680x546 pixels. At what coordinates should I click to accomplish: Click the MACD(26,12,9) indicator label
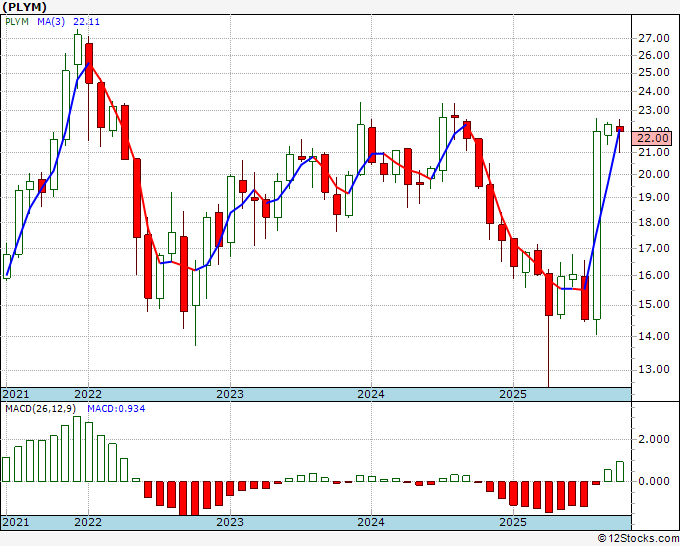41,409
